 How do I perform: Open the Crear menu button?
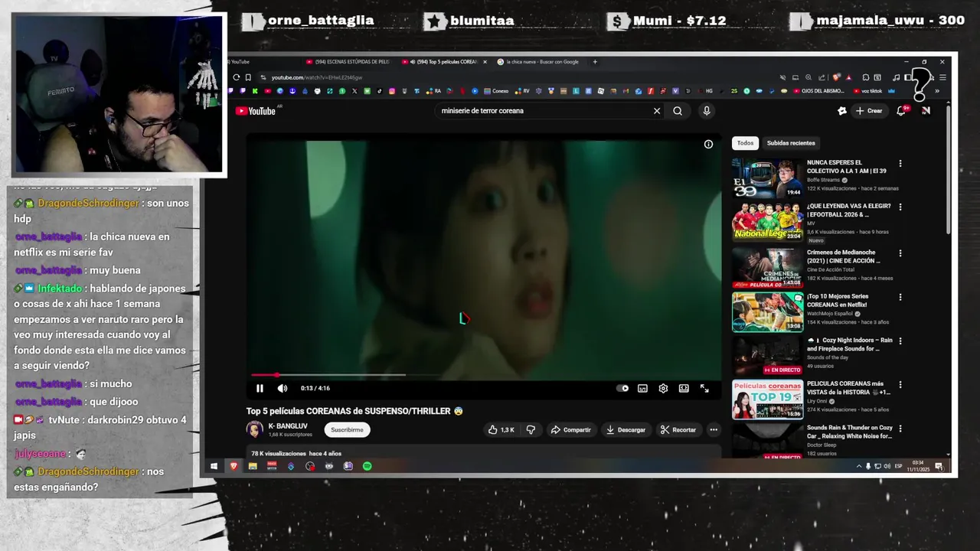869,111
